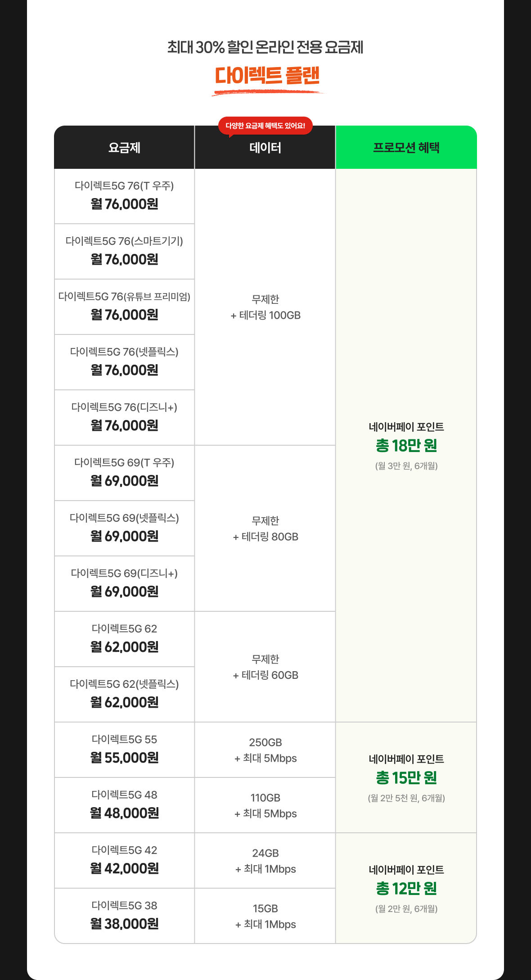Viewport: 531px width, 980px height.
Task: Click the 총 18만 원 네이버페이 benefit
Action: (406, 445)
